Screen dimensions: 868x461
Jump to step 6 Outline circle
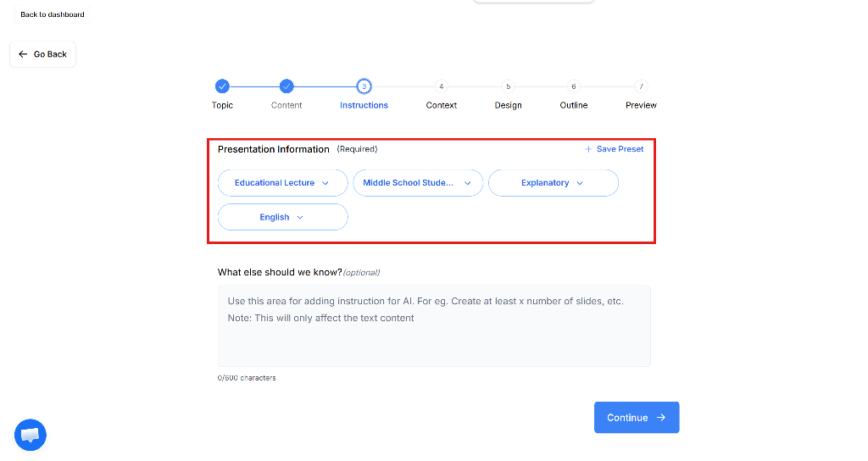pos(574,86)
